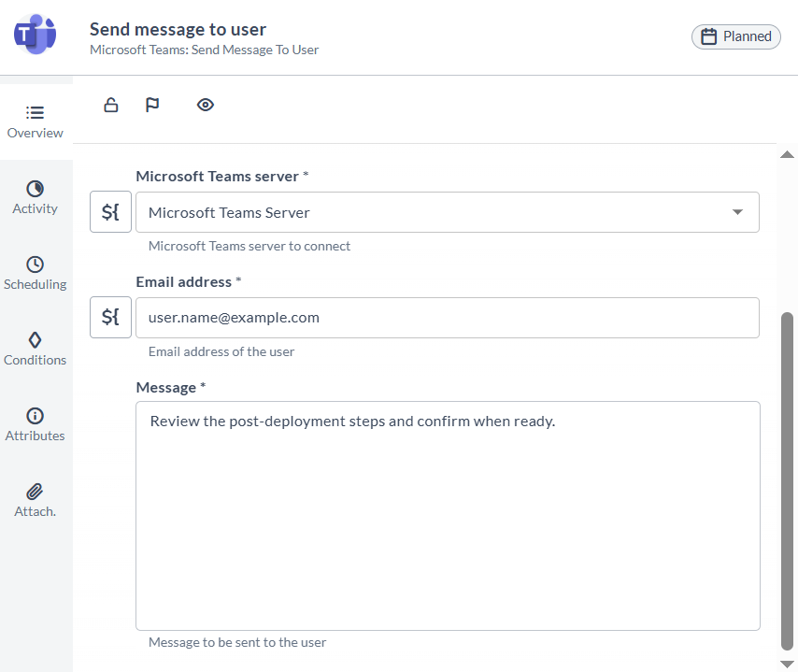Go to the Scheduling tab

click(x=36, y=274)
